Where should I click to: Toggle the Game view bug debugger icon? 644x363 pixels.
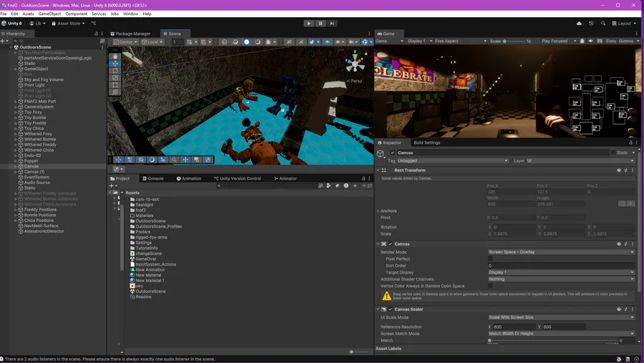click(582, 41)
